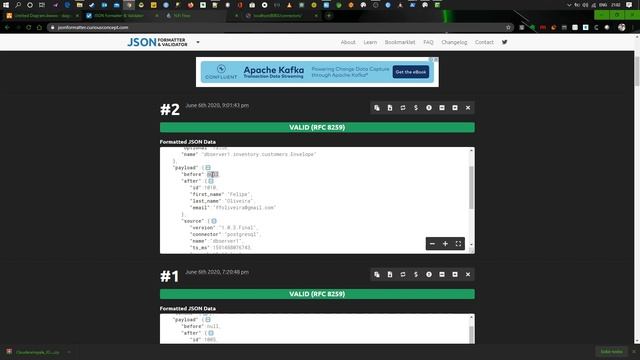Switch to JSON Formatter & Validator tab
Screen dimensions: 640x360
tap(119, 16)
